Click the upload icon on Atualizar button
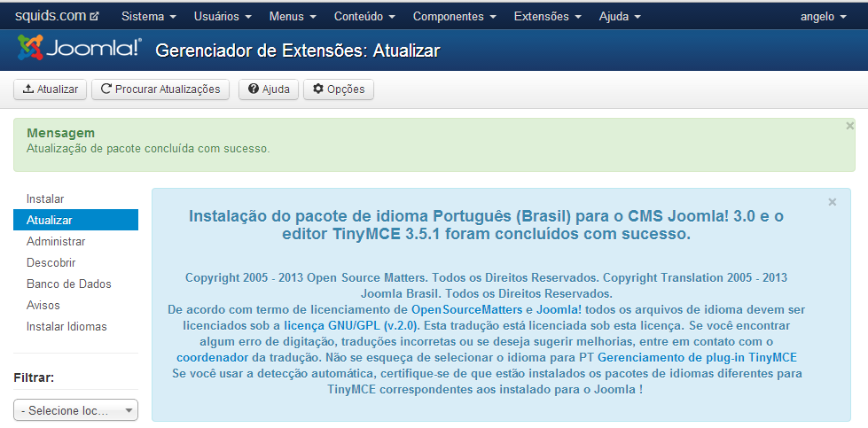This screenshot has width=868, height=428. click(28, 89)
